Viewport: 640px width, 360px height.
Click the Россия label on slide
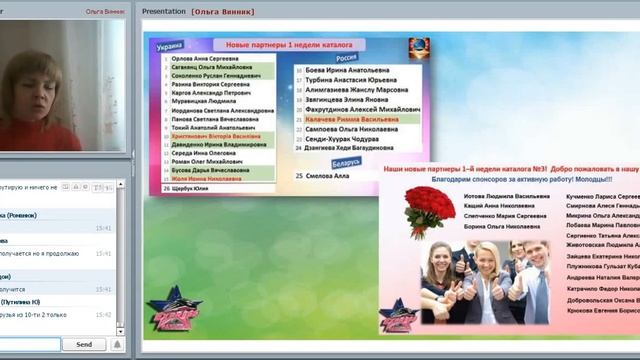tap(347, 58)
